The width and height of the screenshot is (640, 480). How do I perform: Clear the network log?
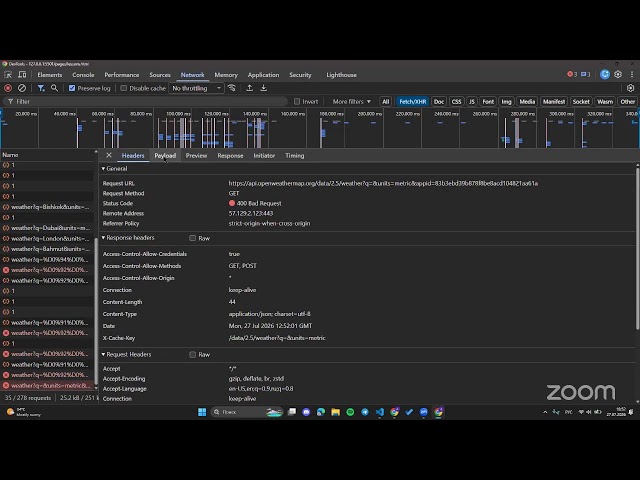coord(22,88)
